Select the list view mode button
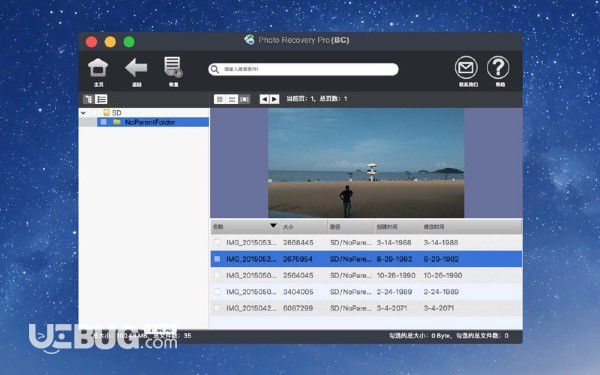 point(232,99)
